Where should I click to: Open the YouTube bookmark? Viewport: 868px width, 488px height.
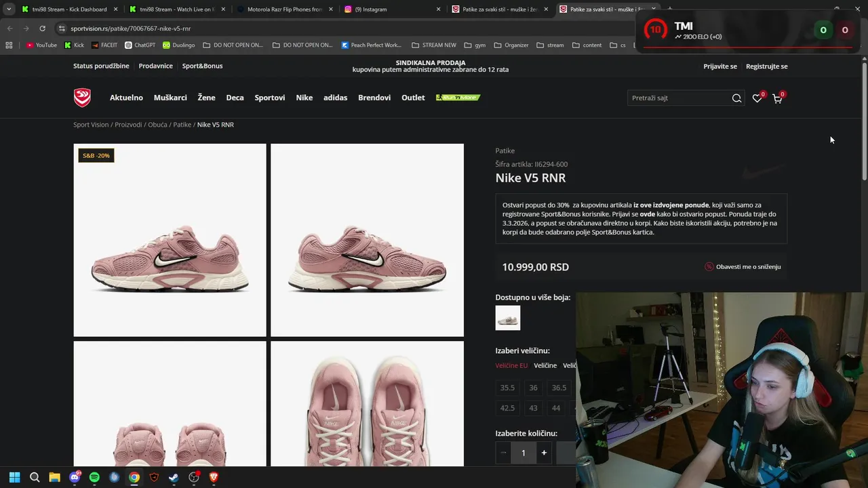(41, 45)
